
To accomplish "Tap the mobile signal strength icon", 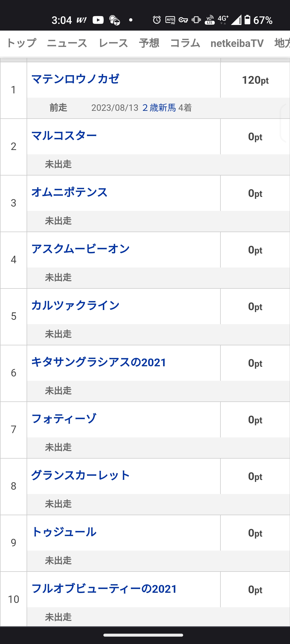I will pyautogui.click(x=236, y=20).
